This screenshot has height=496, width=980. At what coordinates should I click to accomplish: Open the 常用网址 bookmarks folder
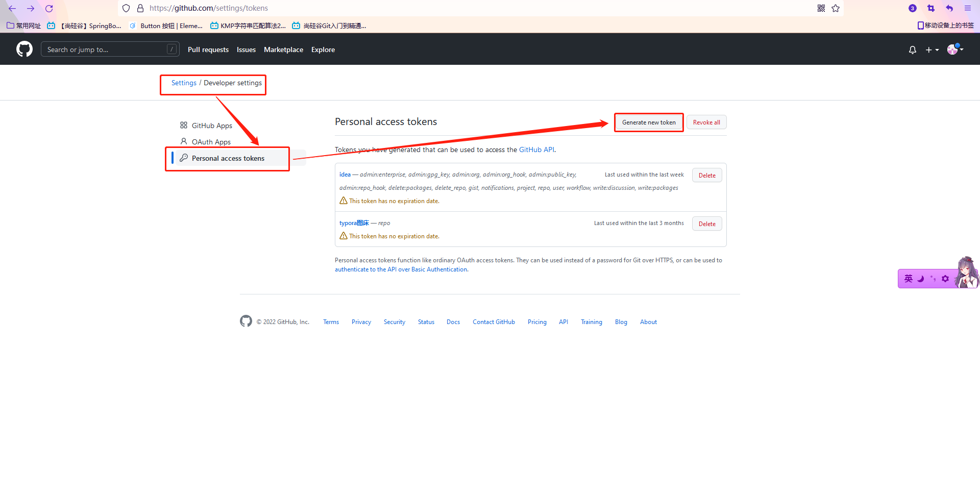click(23, 26)
